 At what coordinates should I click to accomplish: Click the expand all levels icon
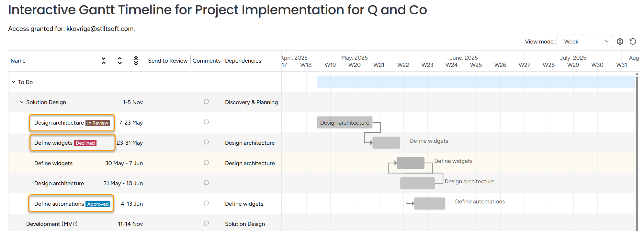point(136,61)
